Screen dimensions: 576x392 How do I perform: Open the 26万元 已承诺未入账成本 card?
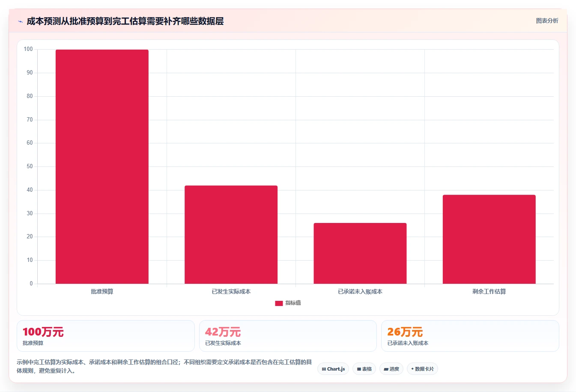pos(470,336)
